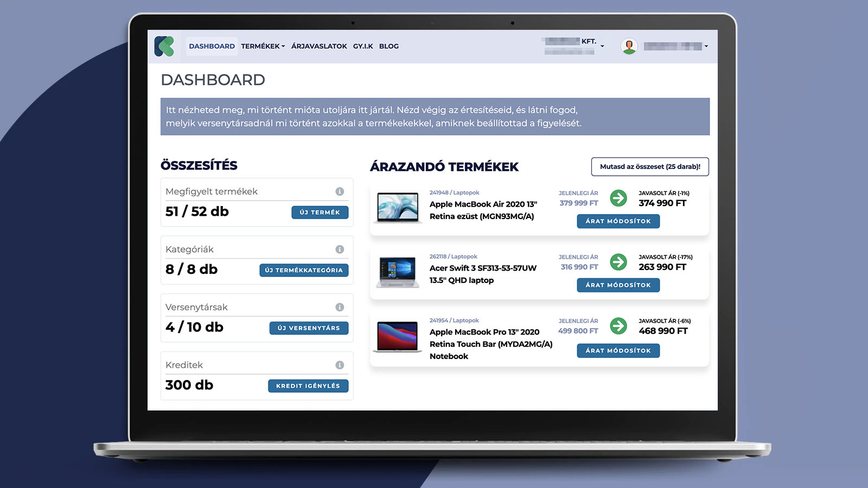Click the Kredit igénylés button

pyautogui.click(x=308, y=386)
